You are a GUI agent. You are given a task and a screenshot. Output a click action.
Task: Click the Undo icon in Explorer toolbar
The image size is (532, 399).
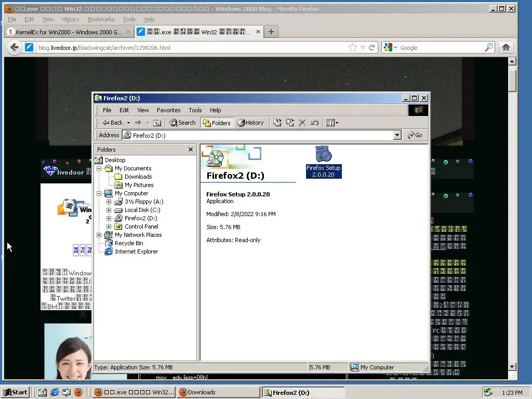pyautogui.click(x=314, y=123)
